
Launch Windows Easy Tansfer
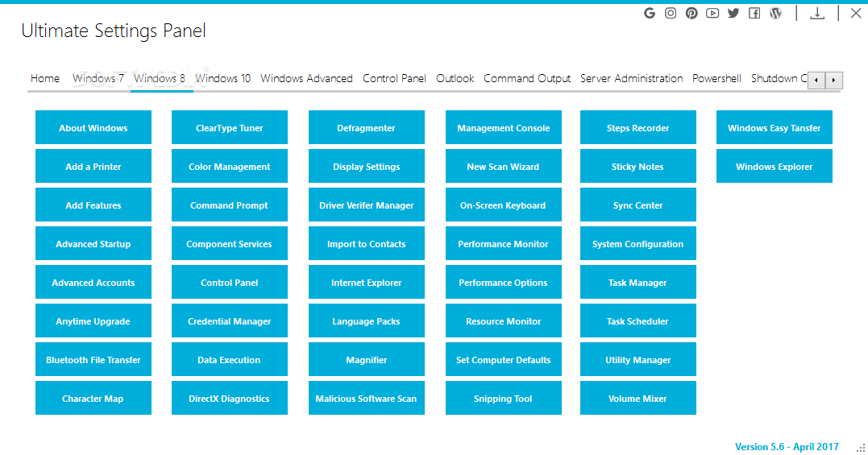coord(775,128)
